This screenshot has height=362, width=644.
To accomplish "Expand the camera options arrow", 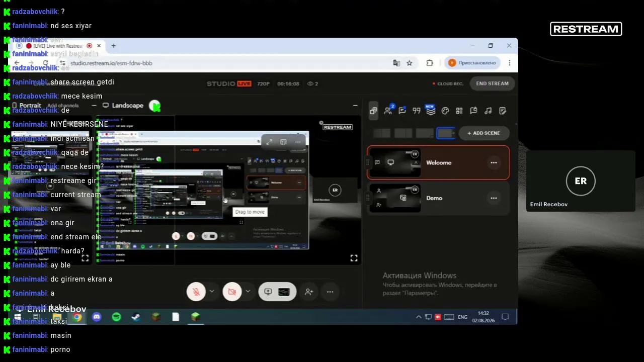I will tap(248, 292).
